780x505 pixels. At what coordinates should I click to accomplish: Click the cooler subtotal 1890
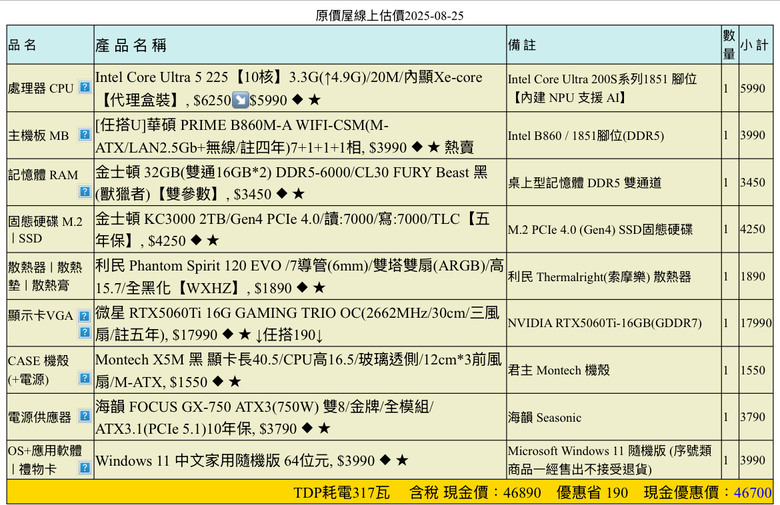[753, 277]
